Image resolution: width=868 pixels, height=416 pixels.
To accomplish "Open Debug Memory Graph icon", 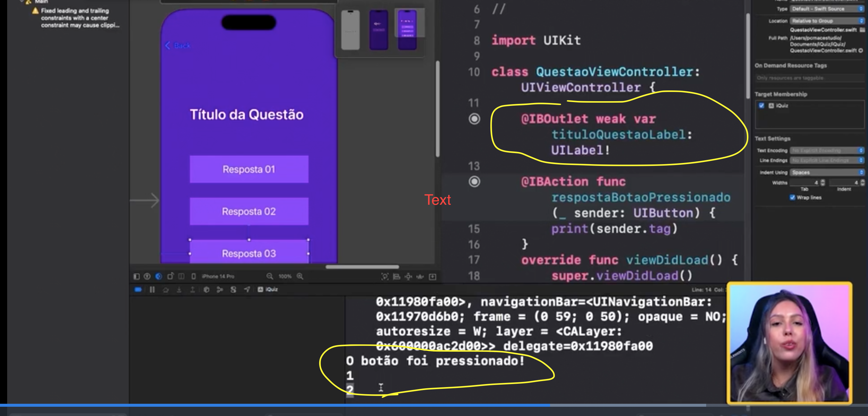I will [220, 290].
